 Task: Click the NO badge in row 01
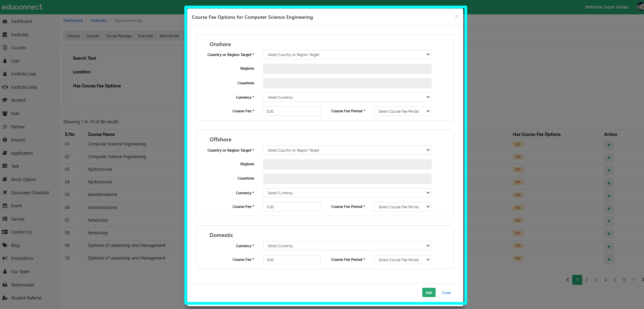click(x=518, y=144)
